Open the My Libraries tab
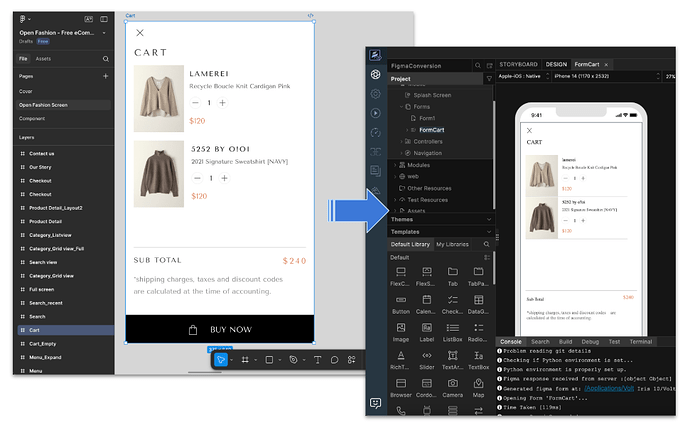690x427 pixels. tap(451, 244)
